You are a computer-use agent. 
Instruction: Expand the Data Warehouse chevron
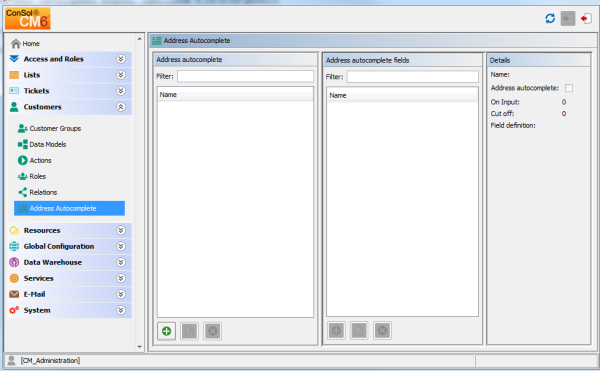point(121,262)
